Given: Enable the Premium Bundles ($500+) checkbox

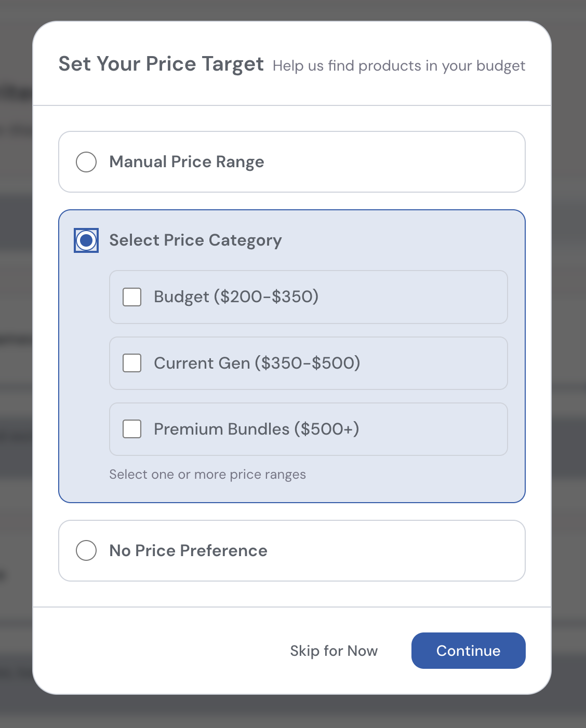Looking at the screenshot, I should 132,429.
